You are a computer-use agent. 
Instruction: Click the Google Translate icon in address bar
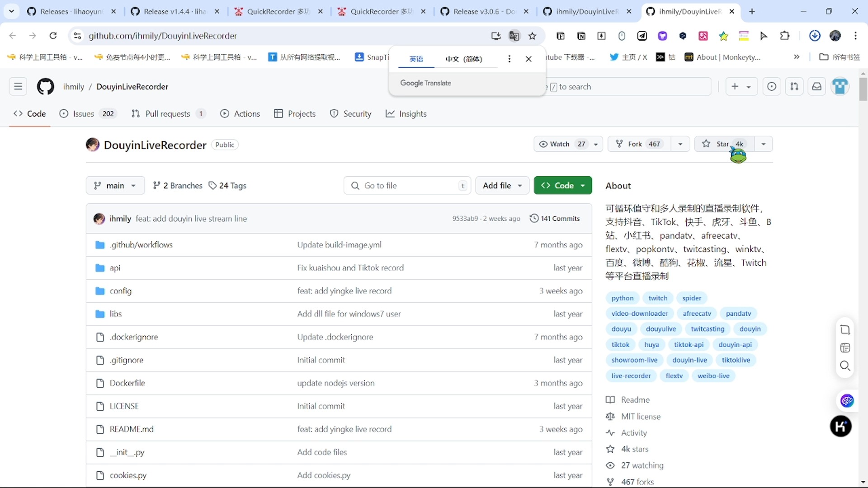point(514,36)
